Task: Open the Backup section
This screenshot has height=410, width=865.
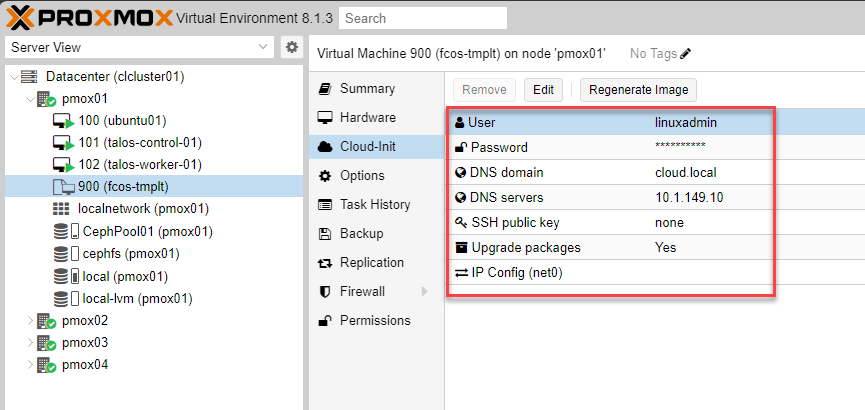Action: pyautogui.click(x=361, y=234)
